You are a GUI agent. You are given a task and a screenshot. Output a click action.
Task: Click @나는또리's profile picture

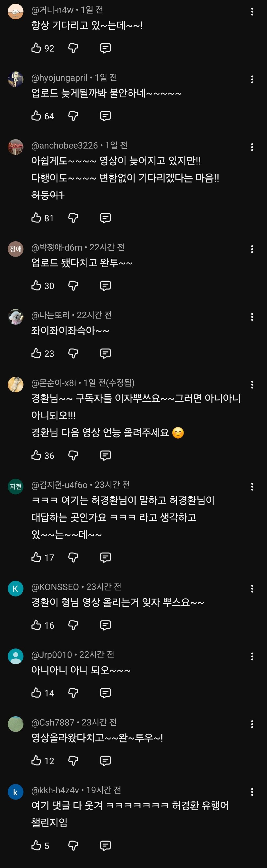point(15,317)
